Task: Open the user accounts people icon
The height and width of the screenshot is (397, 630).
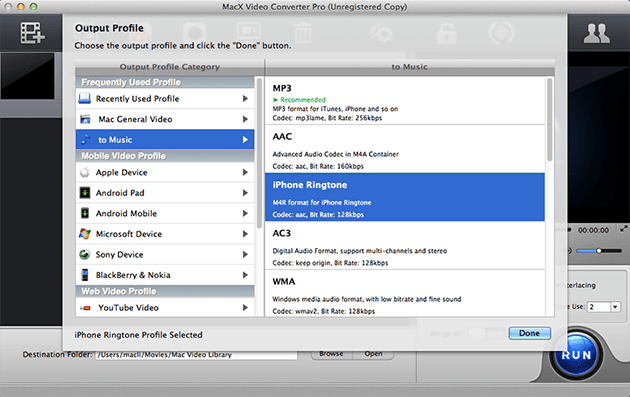Action: (596, 33)
